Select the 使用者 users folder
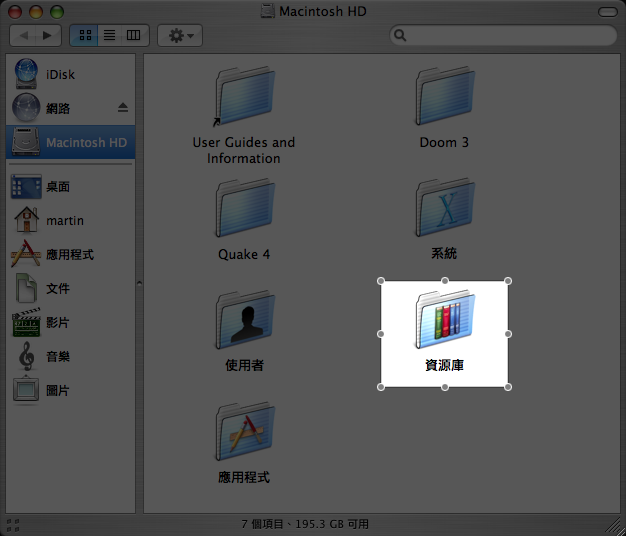The width and height of the screenshot is (626, 536). pos(244,332)
